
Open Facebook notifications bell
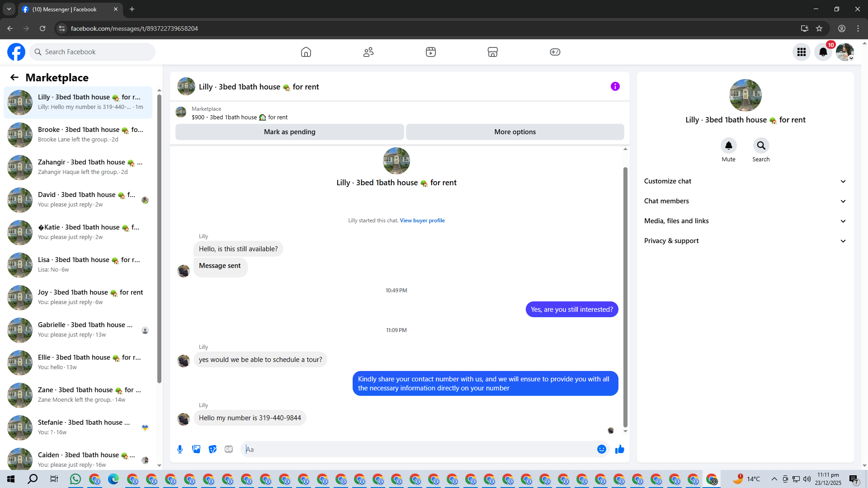823,52
